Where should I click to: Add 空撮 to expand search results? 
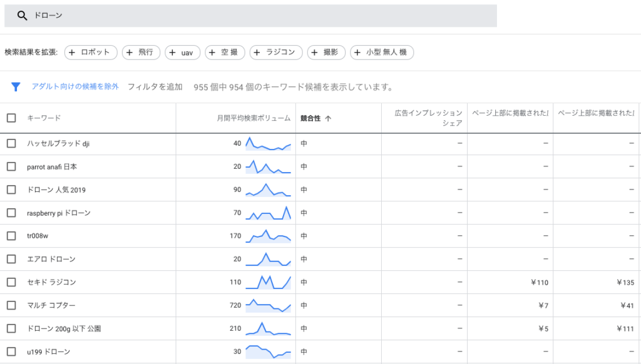click(x=225, y=53)
